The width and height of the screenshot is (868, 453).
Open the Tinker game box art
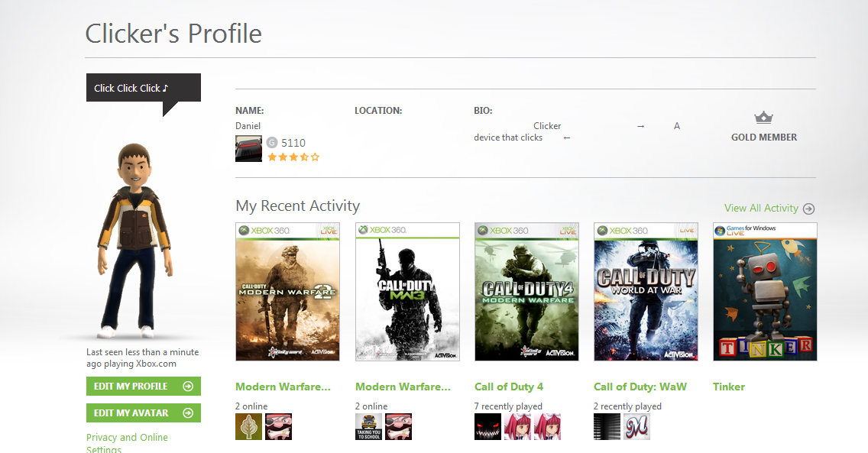765,292
